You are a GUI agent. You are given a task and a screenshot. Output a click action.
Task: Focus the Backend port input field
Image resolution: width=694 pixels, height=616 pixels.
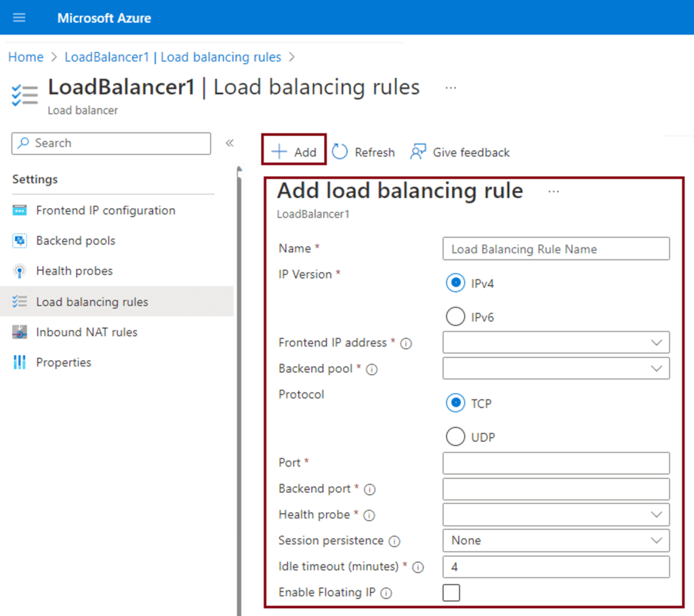click(x=556, y=489)
